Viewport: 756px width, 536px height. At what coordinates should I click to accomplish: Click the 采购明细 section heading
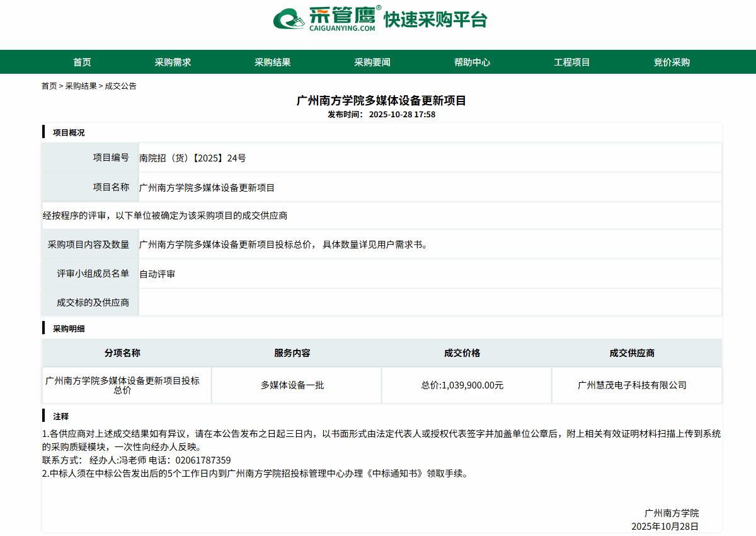pyautogui.click(x=68, y=329)
